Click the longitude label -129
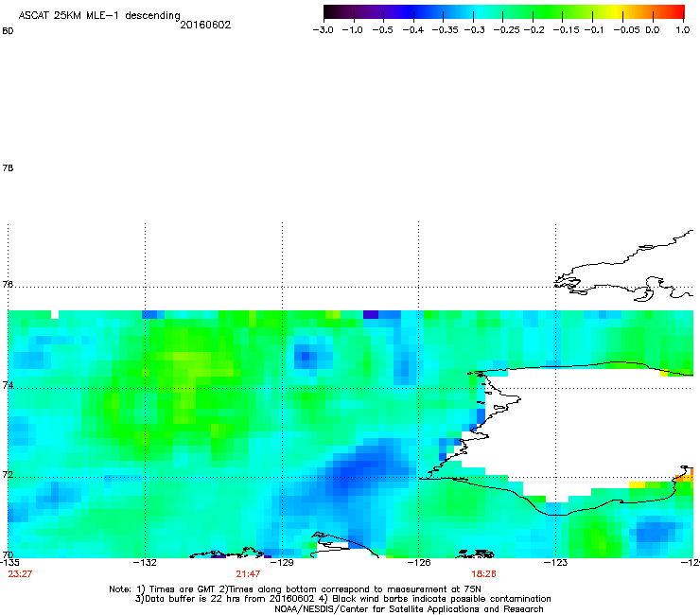Viewport: 700px width, 615px height. click(x=282, y=562)
